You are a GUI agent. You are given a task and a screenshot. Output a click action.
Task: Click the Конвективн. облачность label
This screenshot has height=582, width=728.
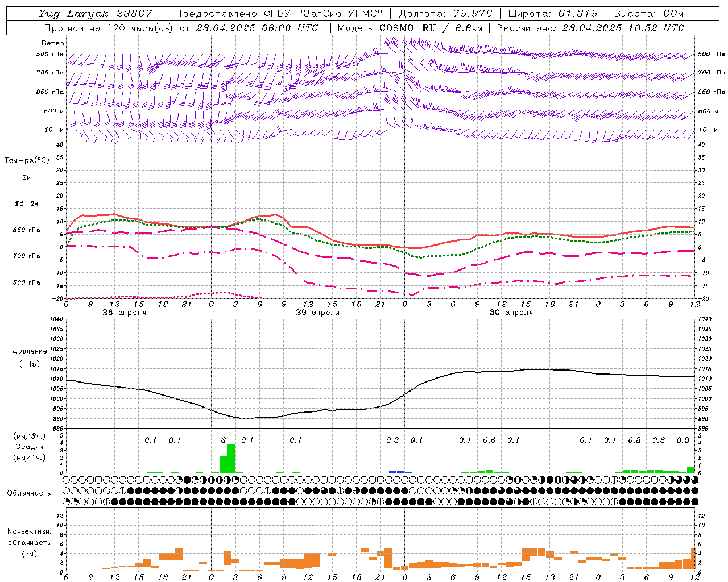pos(29,537)
